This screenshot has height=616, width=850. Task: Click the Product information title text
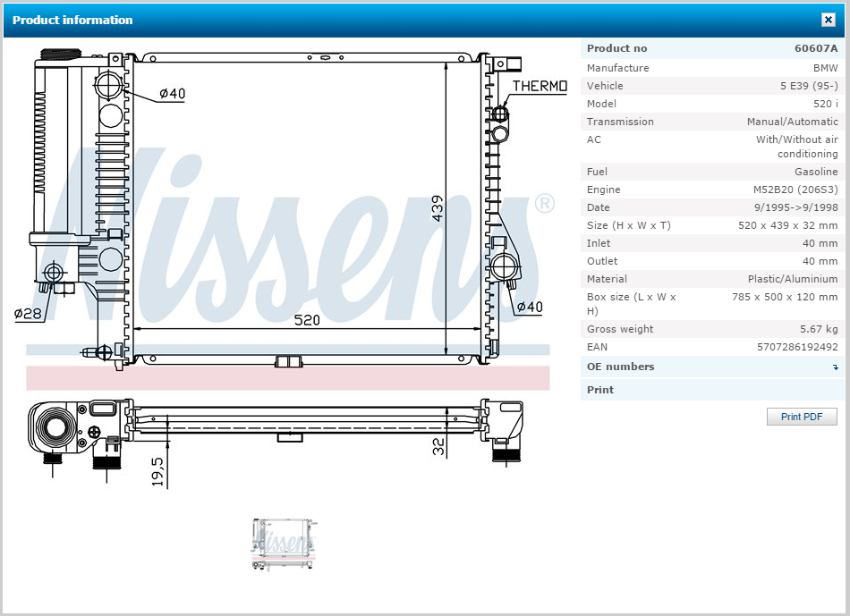(x=72, y=20)
